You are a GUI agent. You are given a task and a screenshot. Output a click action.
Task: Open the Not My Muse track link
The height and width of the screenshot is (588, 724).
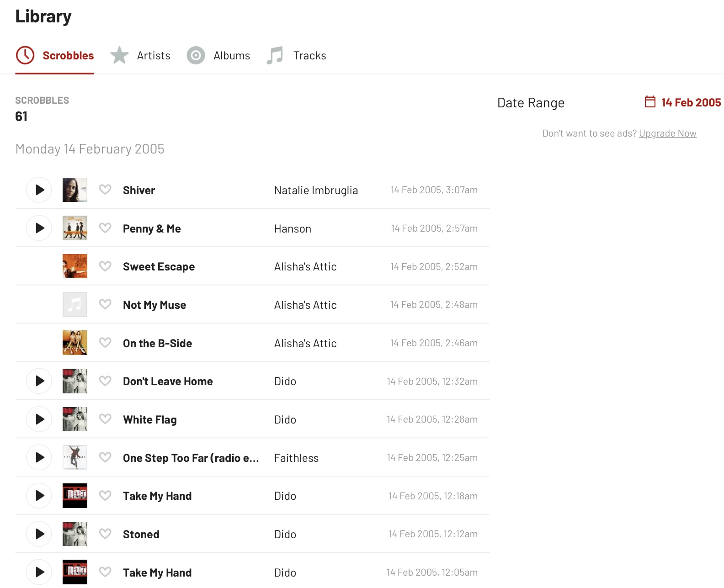pos(154,305)
